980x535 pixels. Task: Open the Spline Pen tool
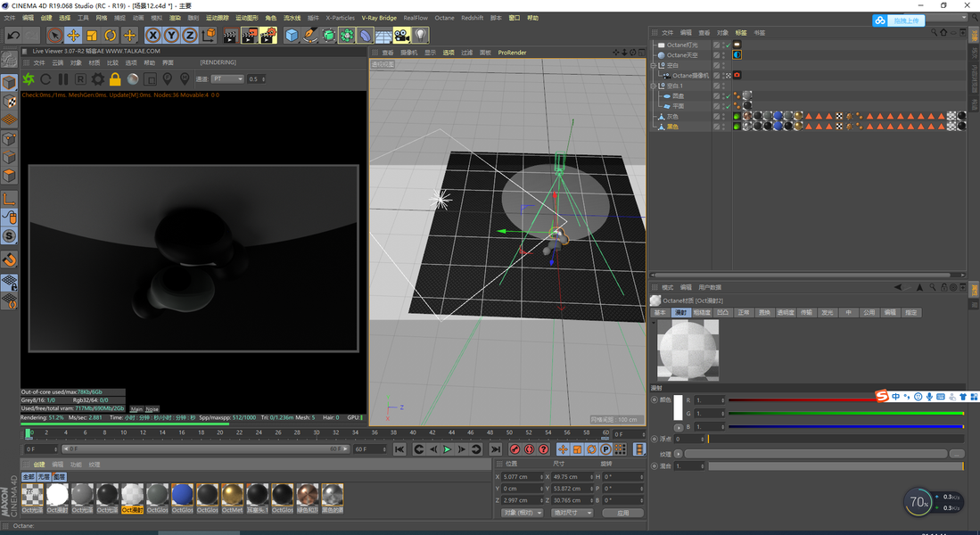(310, 36)
